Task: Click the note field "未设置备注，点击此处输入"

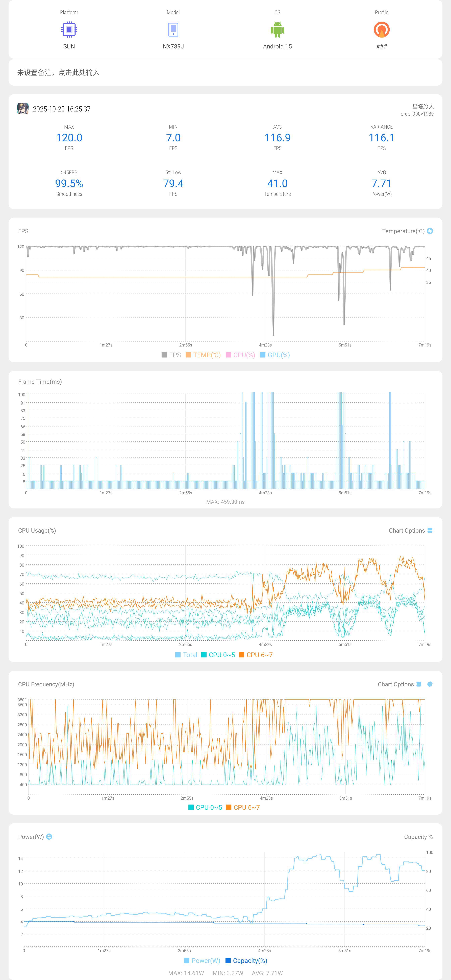Action: tap(225, 72)
